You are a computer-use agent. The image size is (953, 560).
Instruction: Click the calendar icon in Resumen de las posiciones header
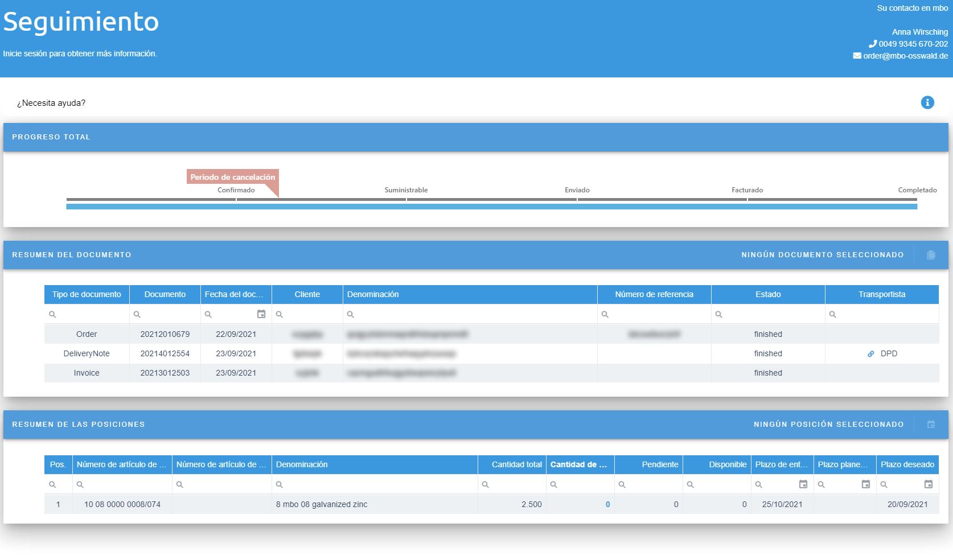(931, 425)
